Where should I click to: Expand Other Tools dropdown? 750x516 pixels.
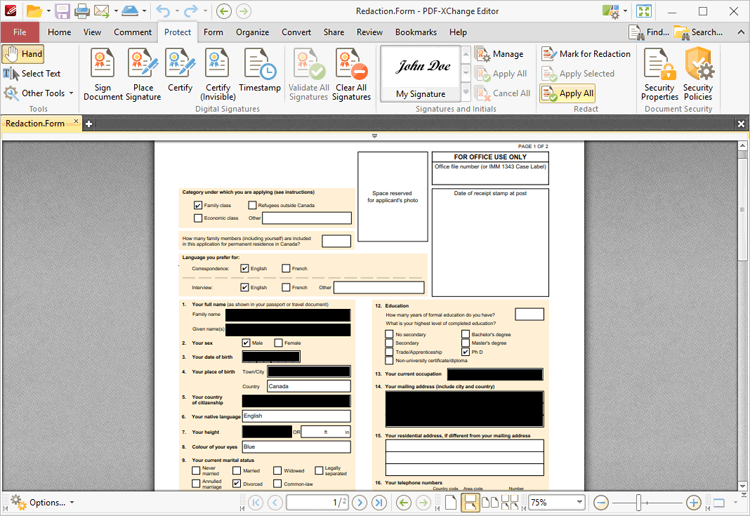point(72,93)
